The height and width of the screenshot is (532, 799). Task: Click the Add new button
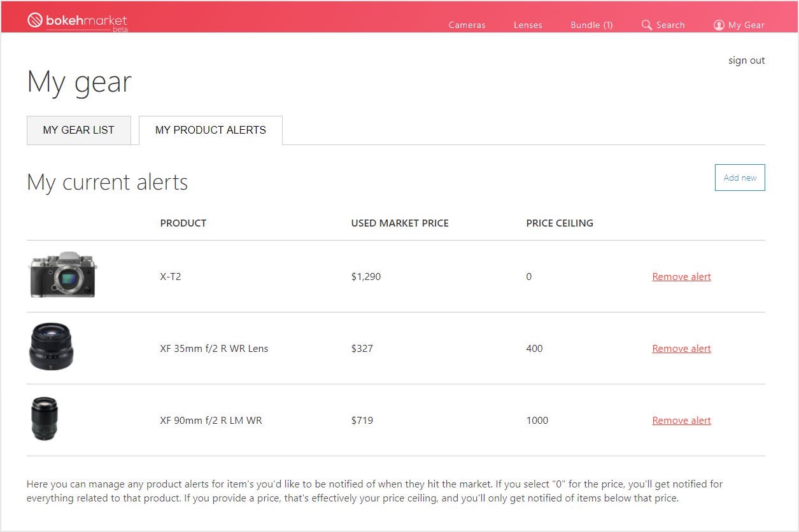pos(740,178)
